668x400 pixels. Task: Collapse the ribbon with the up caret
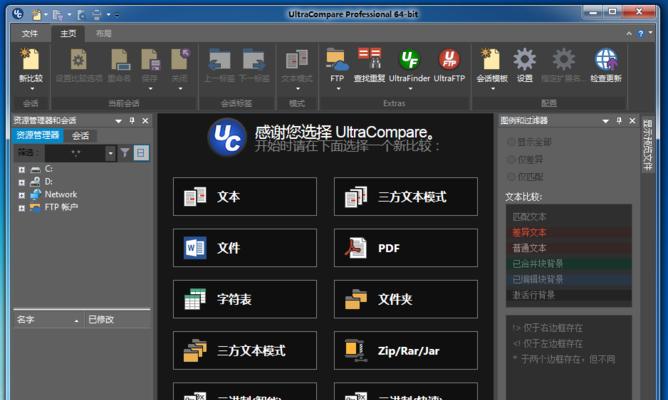[x=629, y=34]
